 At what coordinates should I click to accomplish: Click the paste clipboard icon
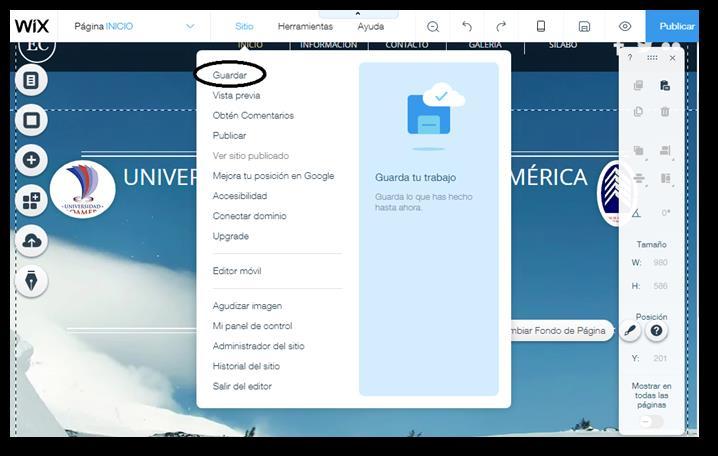pyautogui.click(x=665, y=85)
